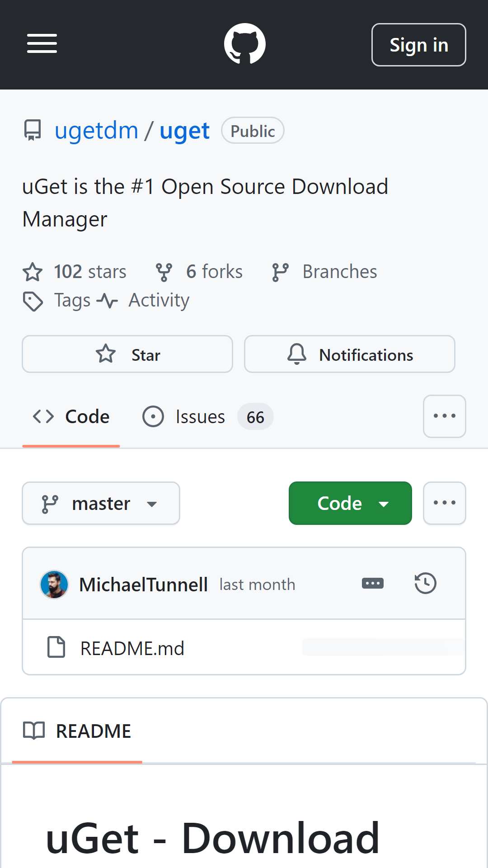View repository Activity link
The height and width of the screenshot is (868, 488).
pyautogui.click(x=144, y=300)
